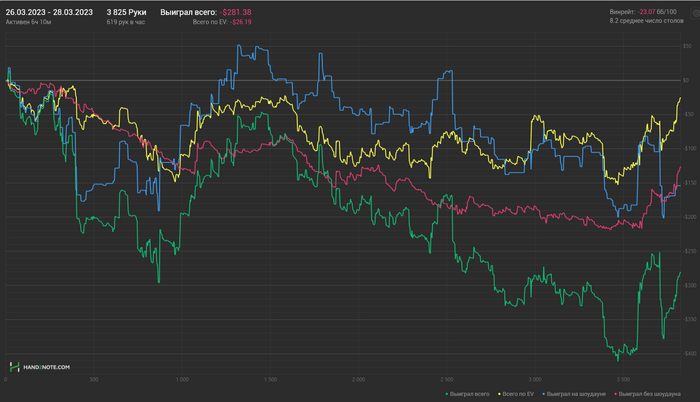
Task: Click the $50 label on the Y axis
Action: tap(687, 46)
